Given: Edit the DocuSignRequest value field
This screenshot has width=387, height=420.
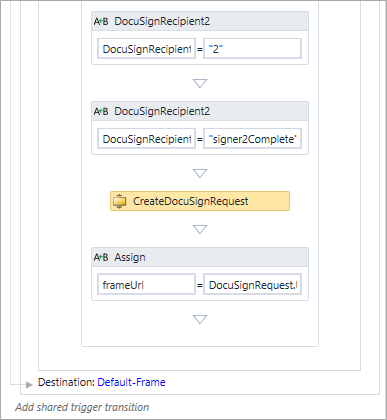Looking at the screenshot, I should click(x=252, y=285).
